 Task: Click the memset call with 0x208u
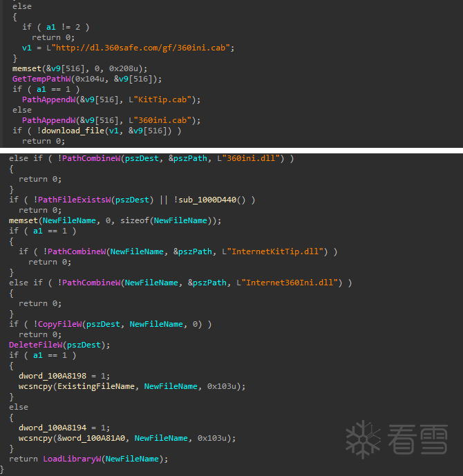pyautogui.click(x=80, y=68)
